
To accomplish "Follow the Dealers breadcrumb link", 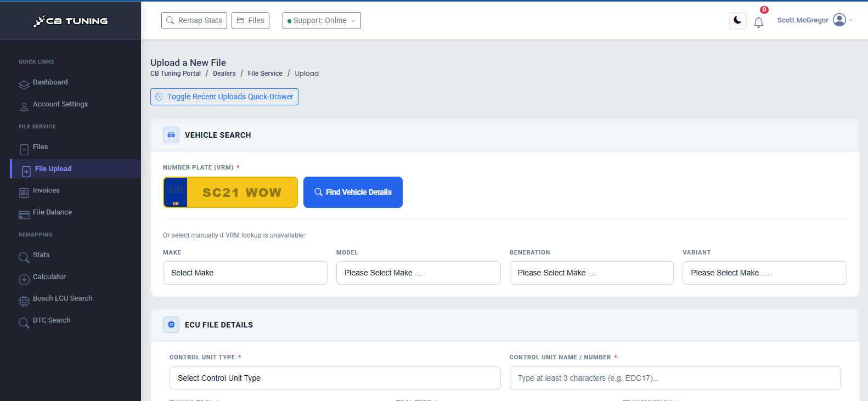I will pyautogui.click(x=224, y=74).
